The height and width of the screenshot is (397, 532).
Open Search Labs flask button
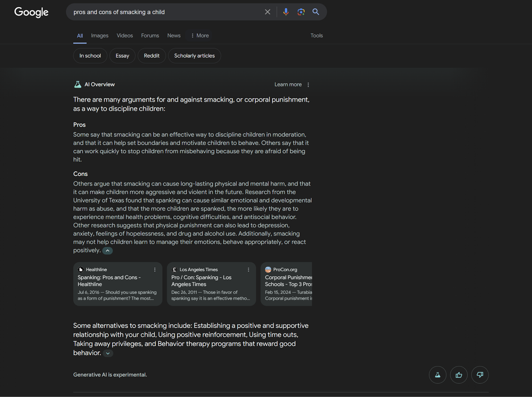pos(438,375)
